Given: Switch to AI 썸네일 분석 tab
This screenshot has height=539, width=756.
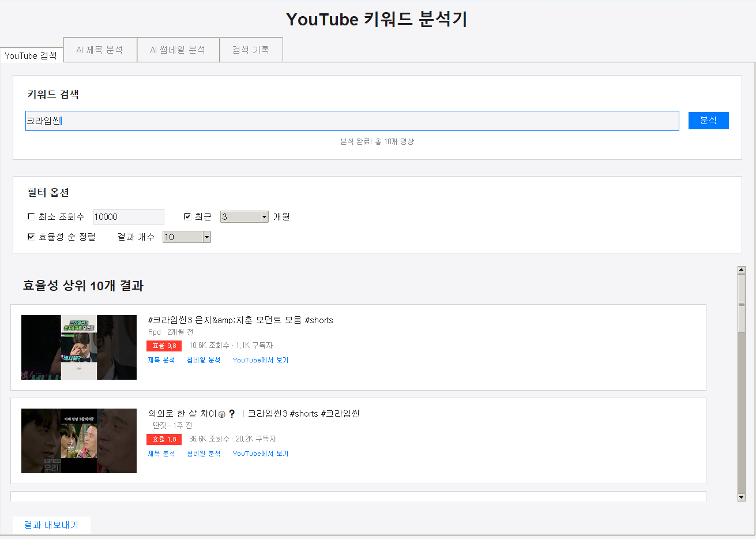Looking at the screenshot, I should (x=178, y=50).
